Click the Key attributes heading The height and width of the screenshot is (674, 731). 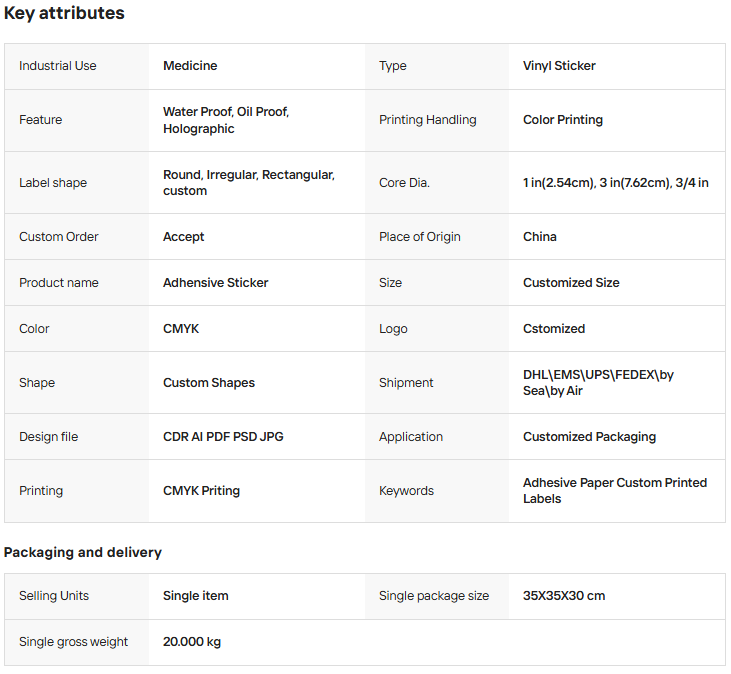click(x=64, y=14)
